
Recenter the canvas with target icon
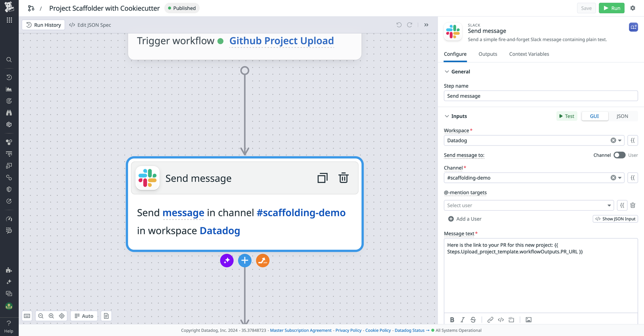[62, 316]
